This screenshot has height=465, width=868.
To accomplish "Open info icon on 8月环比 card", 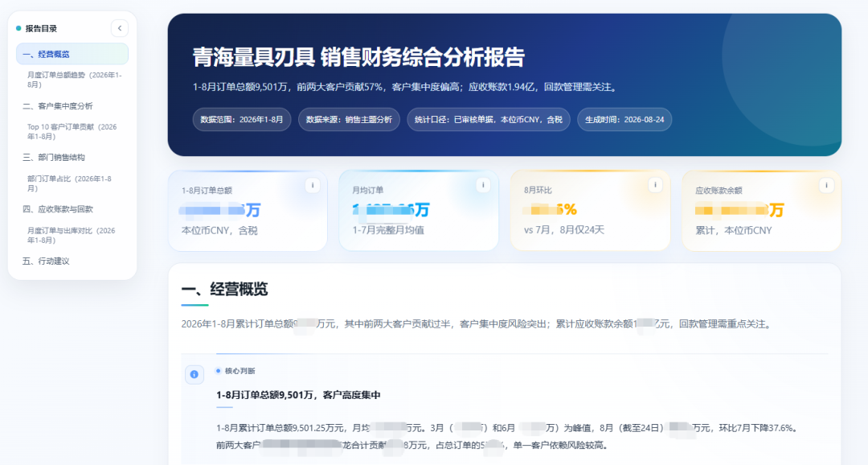I will click(x=655, y=185).
